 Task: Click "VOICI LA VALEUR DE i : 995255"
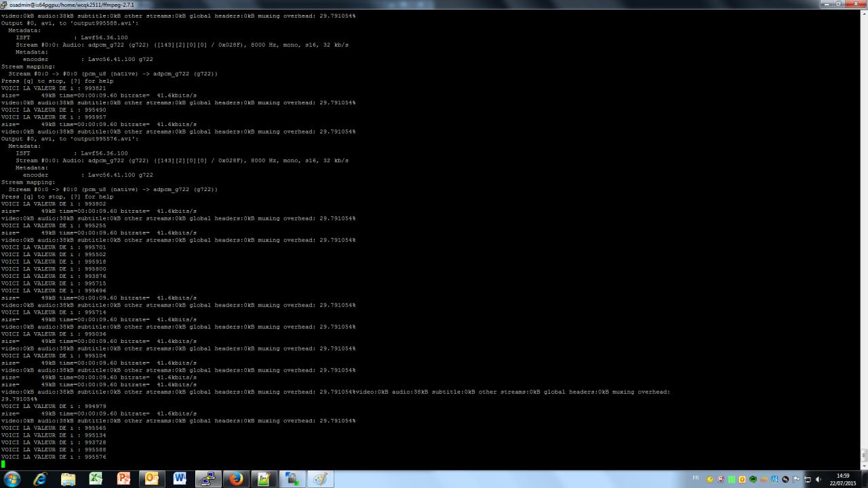tap(54, 226)
